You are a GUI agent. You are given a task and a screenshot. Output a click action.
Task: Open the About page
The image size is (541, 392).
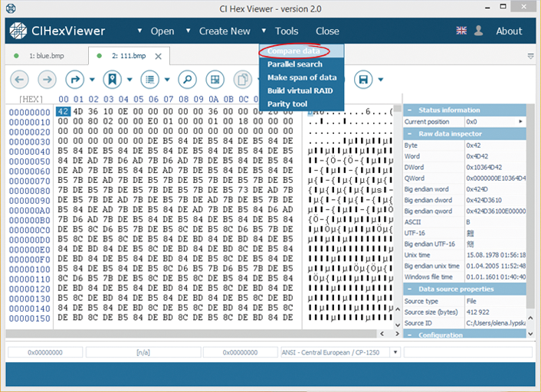coord(509,31)
